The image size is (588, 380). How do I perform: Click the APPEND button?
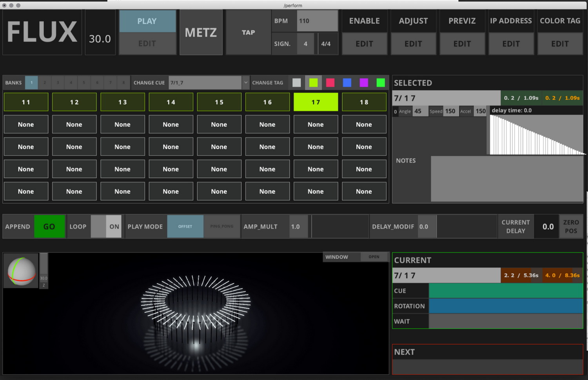coord(18,226)
